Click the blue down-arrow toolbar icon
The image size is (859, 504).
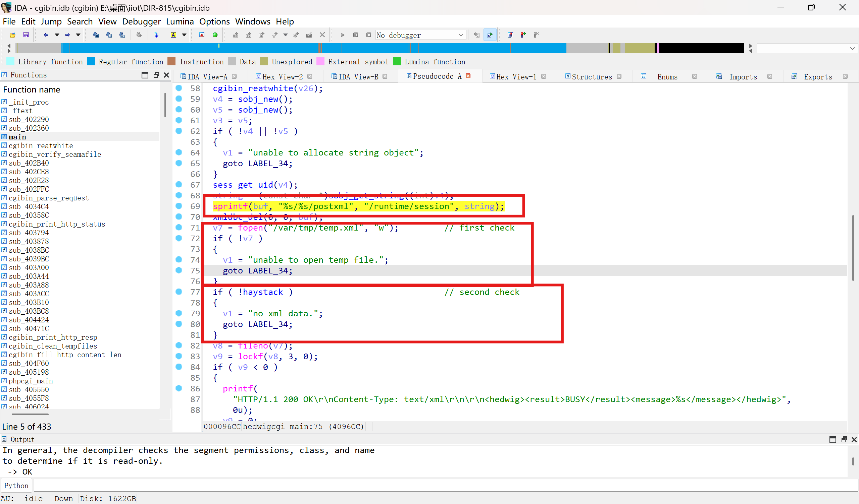click(156, 35)
